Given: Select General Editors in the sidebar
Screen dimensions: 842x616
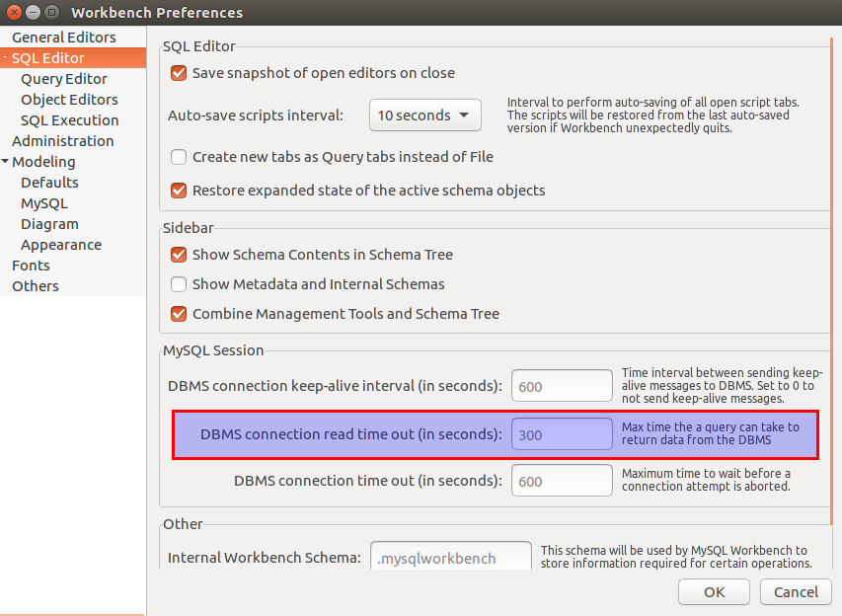Looking at the screenshot, I should click(63, 38).
